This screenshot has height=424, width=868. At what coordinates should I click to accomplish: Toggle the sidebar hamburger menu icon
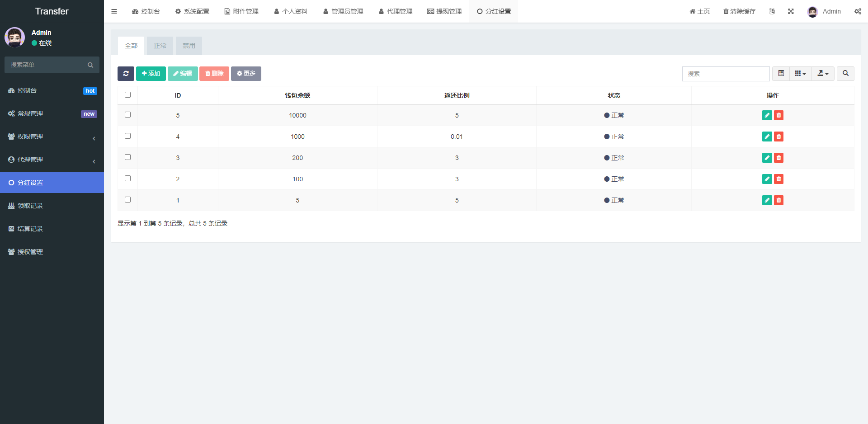(x=114, y=11)
